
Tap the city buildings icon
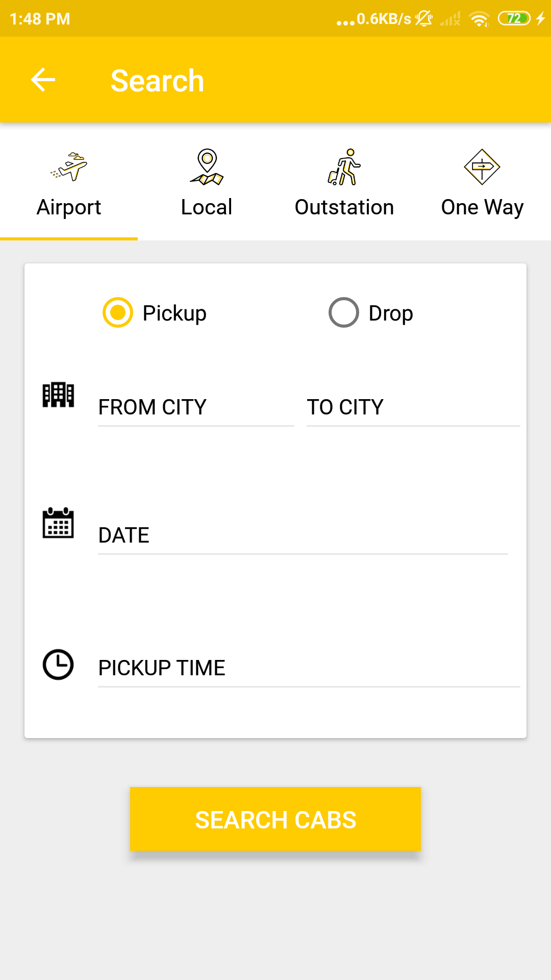click(58, 395)
